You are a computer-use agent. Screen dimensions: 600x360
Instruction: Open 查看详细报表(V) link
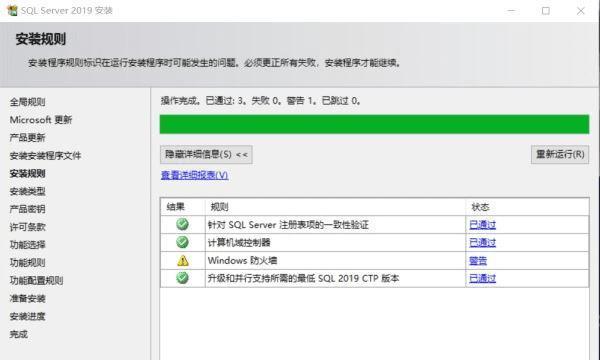[194, 175]
